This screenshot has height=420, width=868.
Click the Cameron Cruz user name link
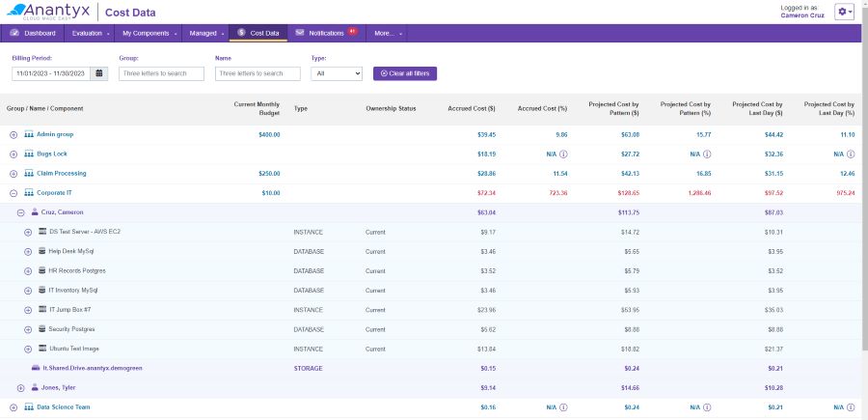[x=802, y=15]
